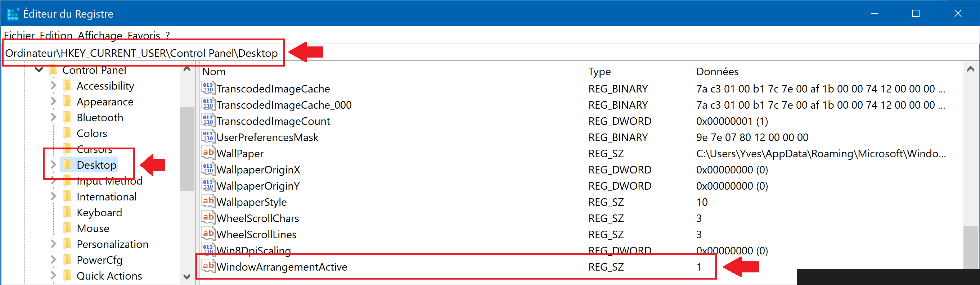Image resolution: width=980 pixels, height=285 pixels.
Task: Click the tree pane scroll down arrow
Action: tap(187, 276)
